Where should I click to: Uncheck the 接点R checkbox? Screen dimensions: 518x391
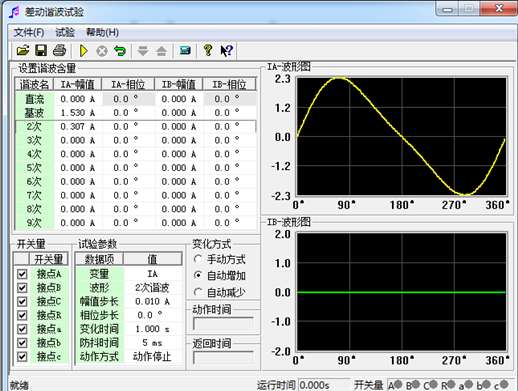pyautogui.click(x=22, y=315)
